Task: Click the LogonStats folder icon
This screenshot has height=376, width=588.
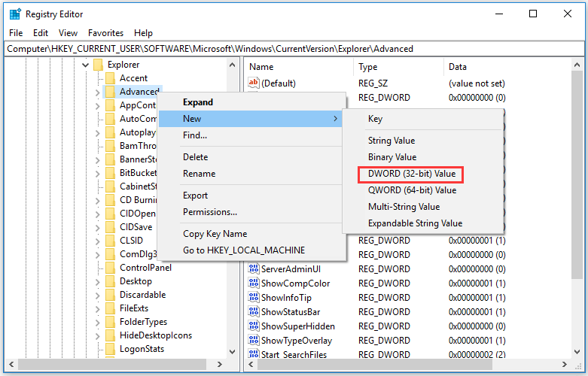Action: [x=110, y=349]
